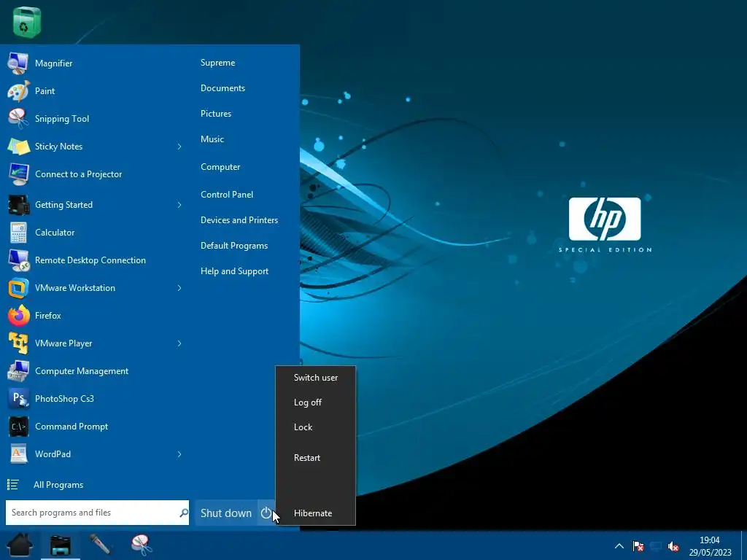Expand the Sticky Notes jump list arrow
Viewport: 747px width, 560px height.
[179, 147]
